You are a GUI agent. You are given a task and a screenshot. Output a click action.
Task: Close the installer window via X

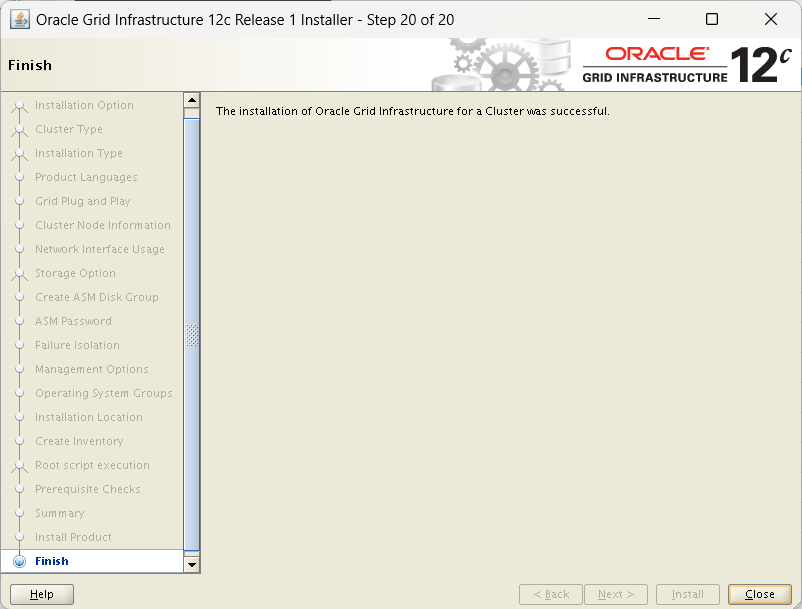(x=771, y=19)
